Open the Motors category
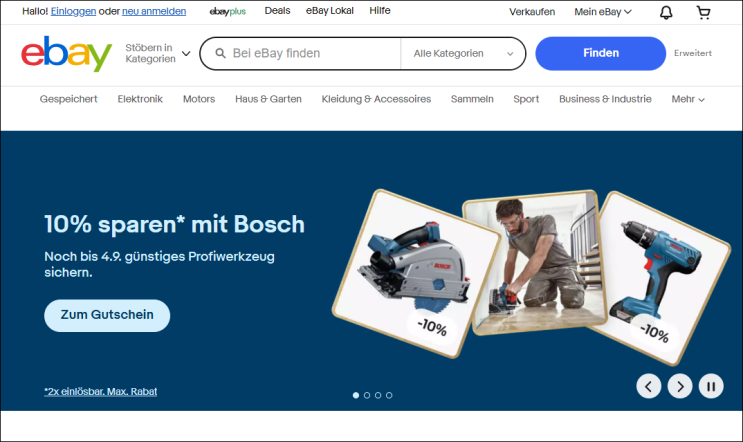The image size is (743, 442). pyautogui.click(x=199, y=99)
